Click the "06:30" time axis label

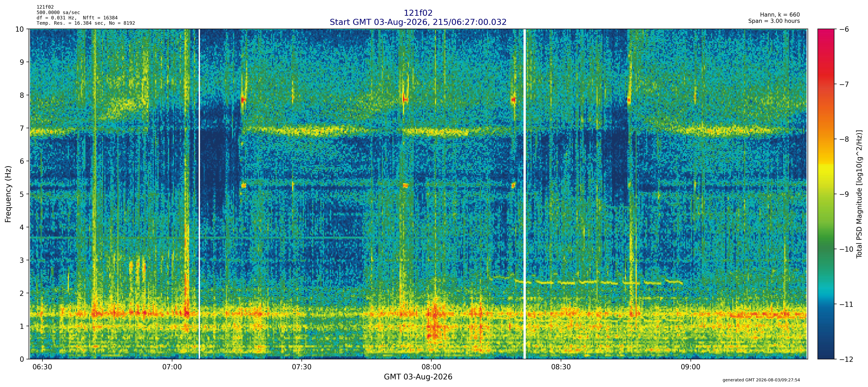coord(42,367)
